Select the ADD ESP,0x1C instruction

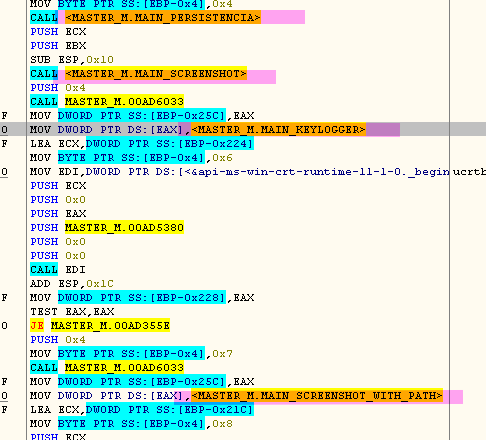click(x=72, y=284)
